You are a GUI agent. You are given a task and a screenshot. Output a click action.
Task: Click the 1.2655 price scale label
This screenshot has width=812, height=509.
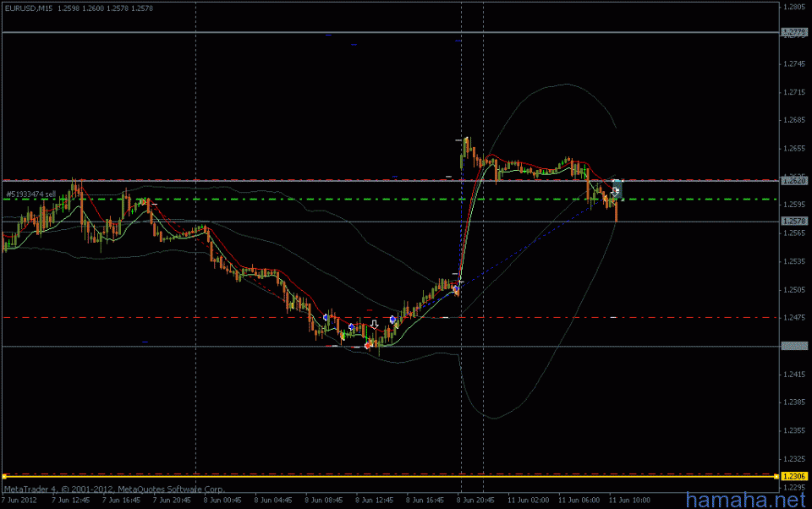794,149
